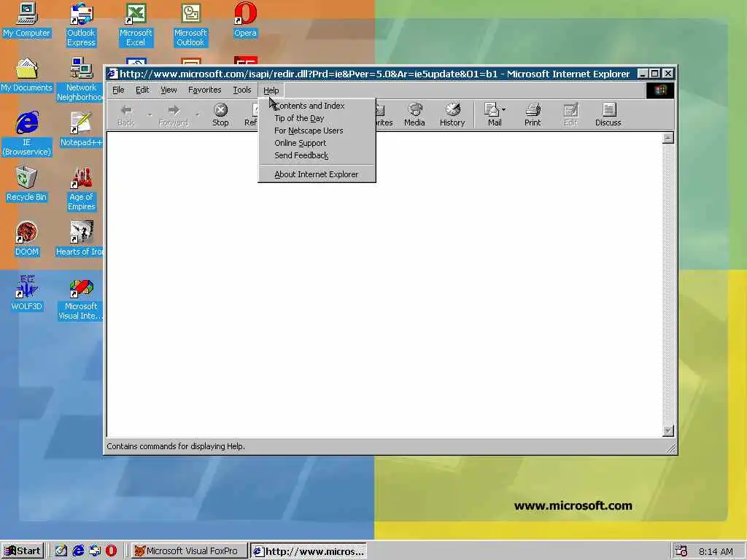
Task: Select Recycle Bin desktop icon
Action: click(27, 184)
